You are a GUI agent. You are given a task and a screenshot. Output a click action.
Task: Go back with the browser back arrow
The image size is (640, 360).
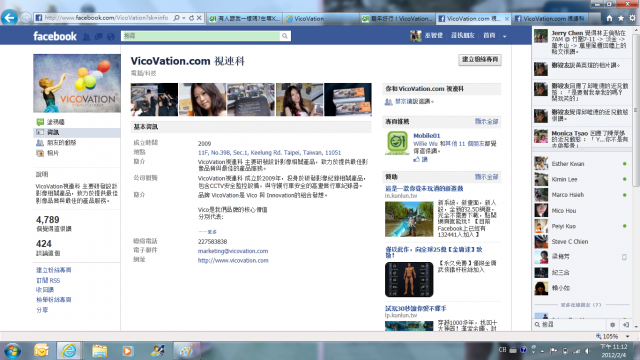(9, 18)
